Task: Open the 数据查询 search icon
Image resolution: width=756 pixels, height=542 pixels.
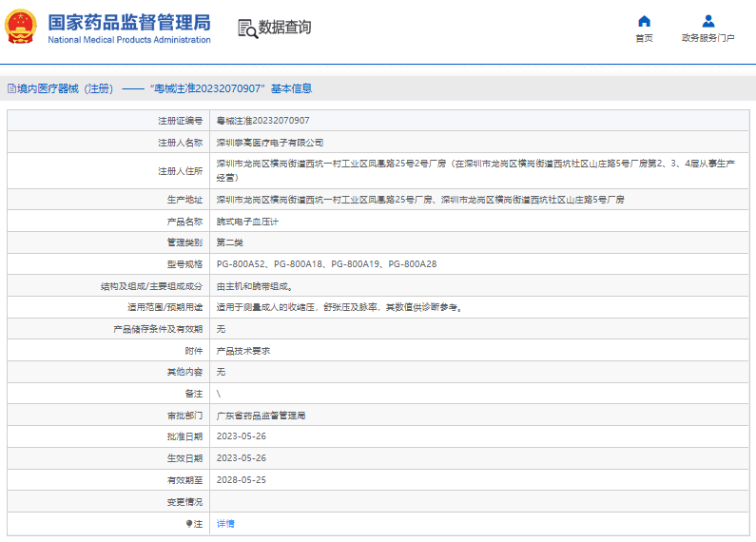Action: pyautogui.click(x=248, y=29)
